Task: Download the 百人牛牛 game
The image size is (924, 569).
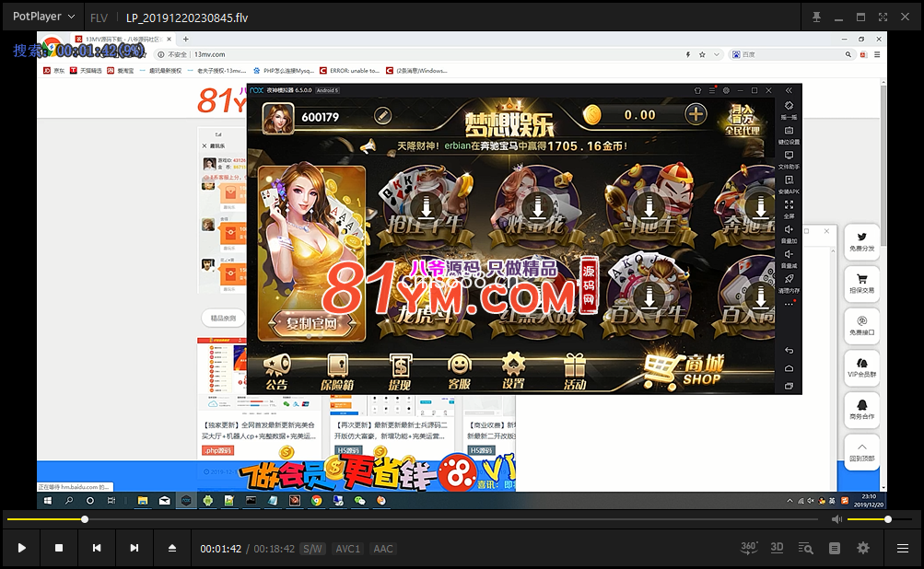Action: pos(649,297)
